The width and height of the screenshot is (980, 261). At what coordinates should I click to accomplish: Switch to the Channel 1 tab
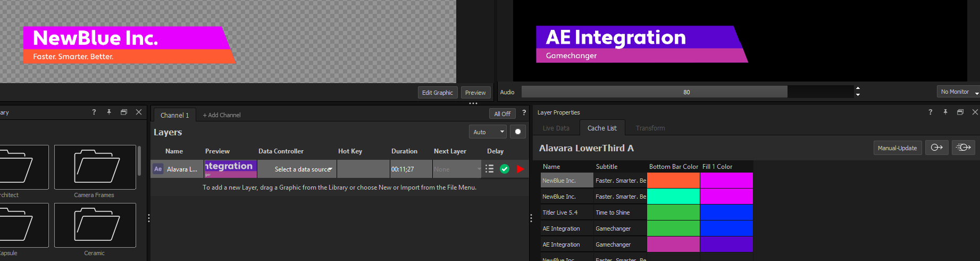tap(174, 115)
